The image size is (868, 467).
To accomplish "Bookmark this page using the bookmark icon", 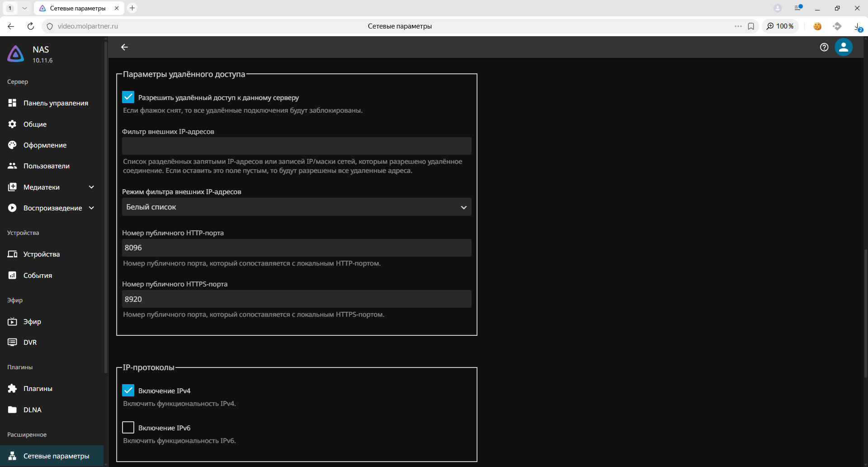I will tap(751, 26).
